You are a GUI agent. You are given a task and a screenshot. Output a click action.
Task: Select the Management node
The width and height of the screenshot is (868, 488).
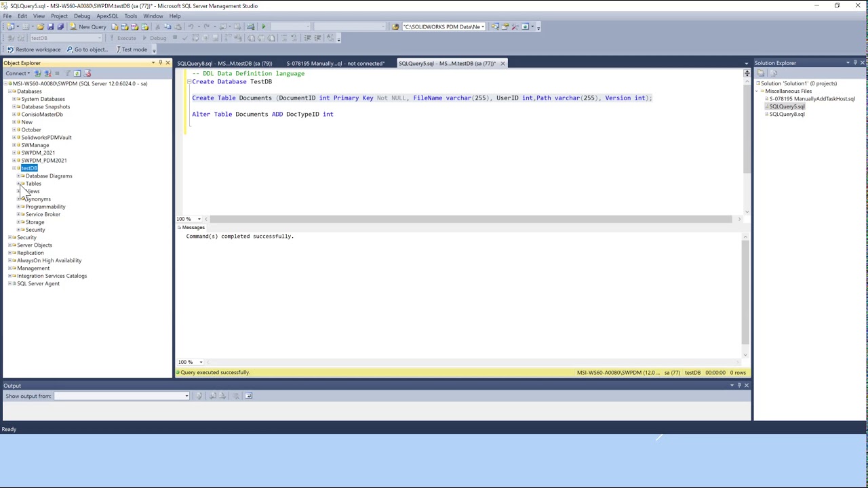[33, 268]
